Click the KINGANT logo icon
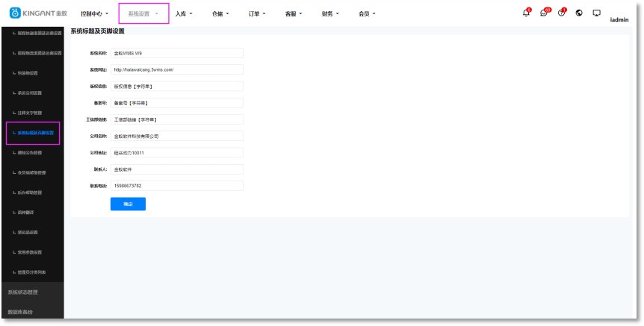Viewport: 644px width, 326px height. pyautogui.click(x=15, y=13)
